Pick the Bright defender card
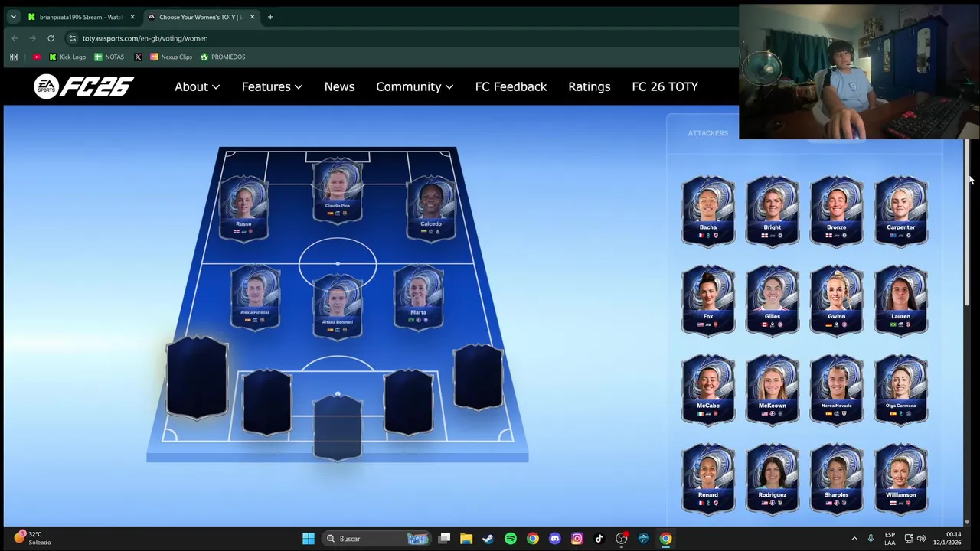This screenshot has width=980, height=551. click(x=773, y=210)
